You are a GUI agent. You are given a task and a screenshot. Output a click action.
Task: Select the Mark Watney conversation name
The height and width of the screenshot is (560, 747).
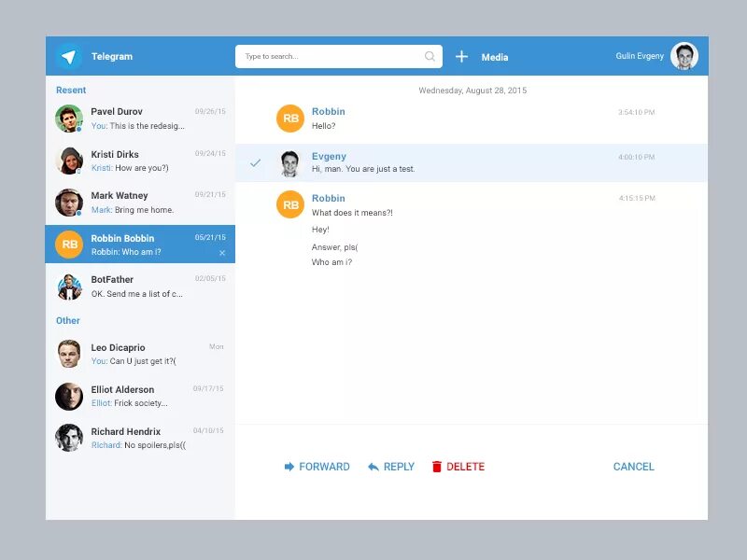click(120, 196)
